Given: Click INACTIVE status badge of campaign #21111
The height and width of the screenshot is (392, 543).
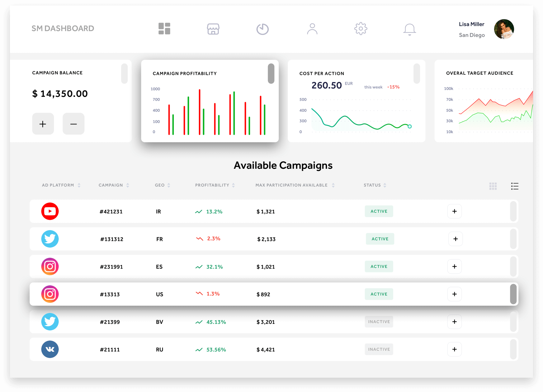Looking at the screenshot, I should [379, 349].
